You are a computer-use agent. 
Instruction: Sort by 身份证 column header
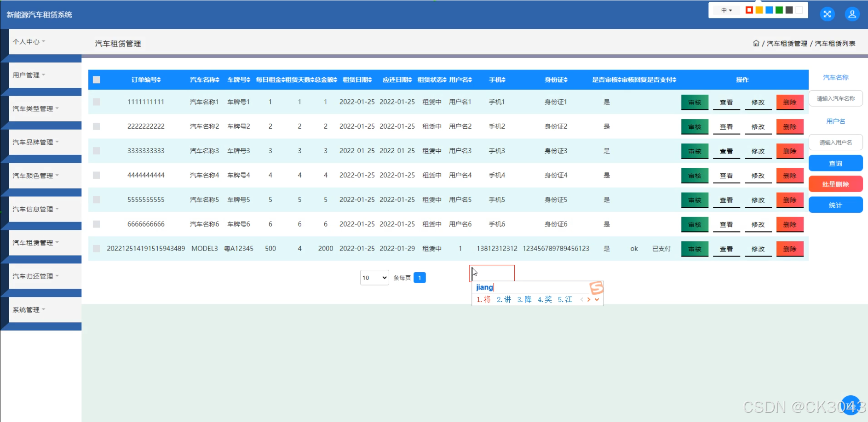(x=556, y=80)
